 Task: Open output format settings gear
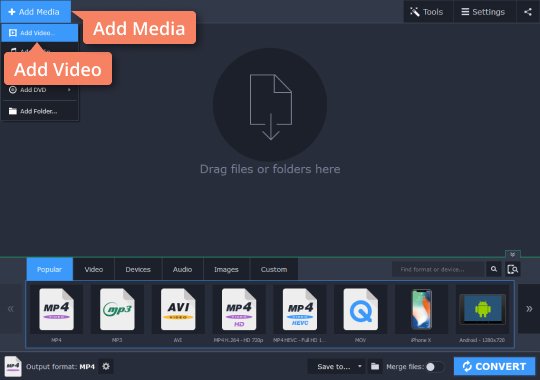[x=106, y=366]
